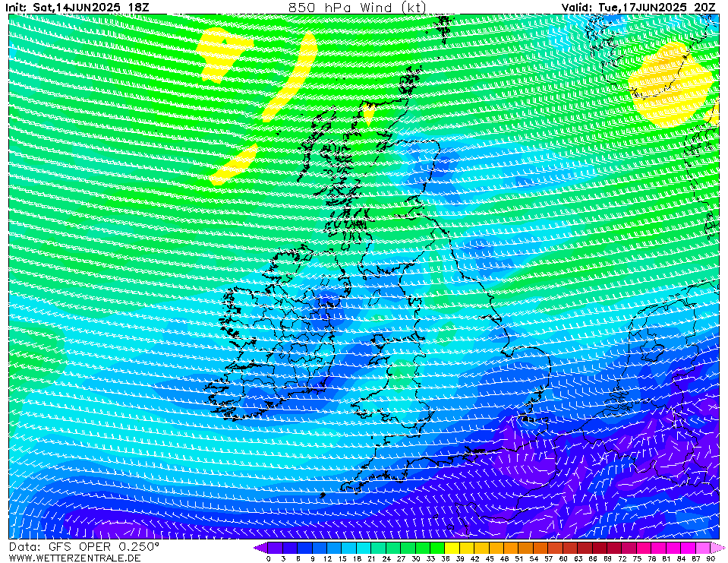Screen dimensions: 728x563
Task: Click the '72' label under the color bar
Action: [x=622, y=558]
